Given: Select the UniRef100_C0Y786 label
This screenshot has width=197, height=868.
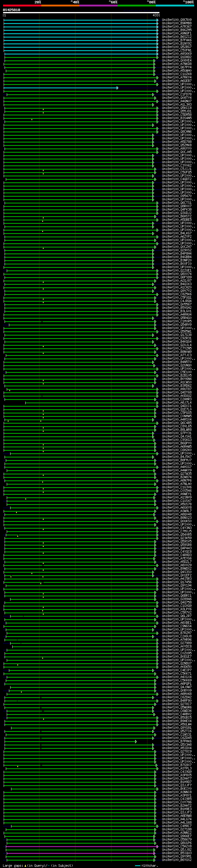Looking at the screenshot, I should 176,802.
